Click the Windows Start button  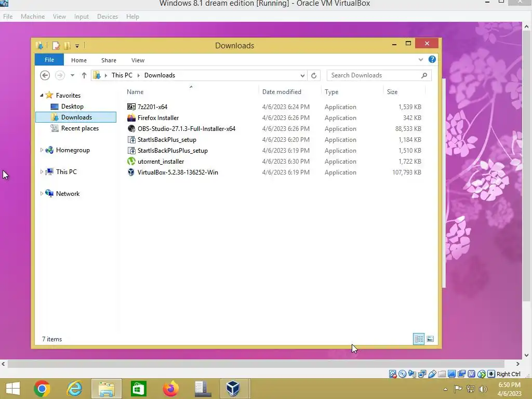13,389
